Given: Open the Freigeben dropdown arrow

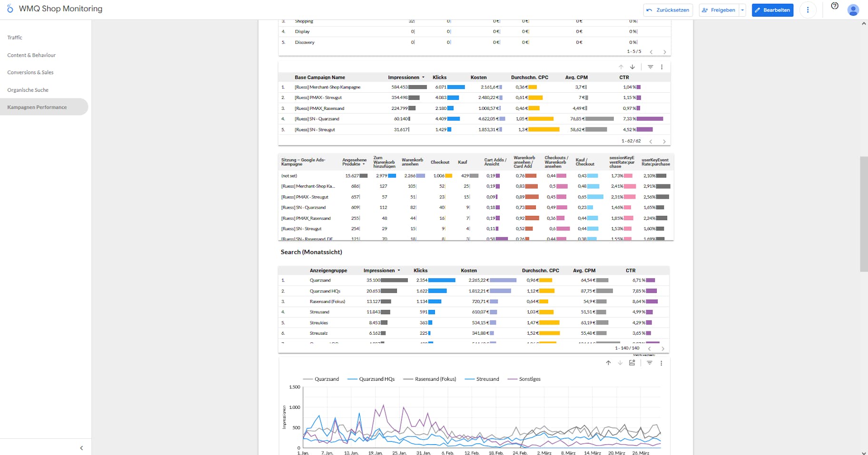Looking at the screenshot, I should [742, 10].
